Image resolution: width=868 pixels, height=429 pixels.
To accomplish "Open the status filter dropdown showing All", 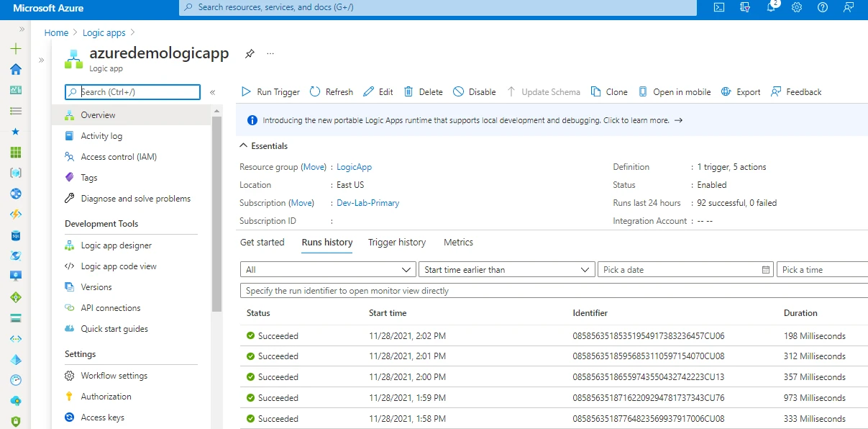I will pyautogui.click(x=328, y=268).
